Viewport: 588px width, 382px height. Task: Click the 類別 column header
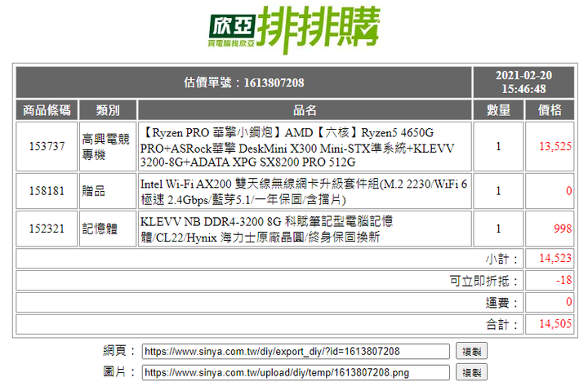(x=108, y=110)
